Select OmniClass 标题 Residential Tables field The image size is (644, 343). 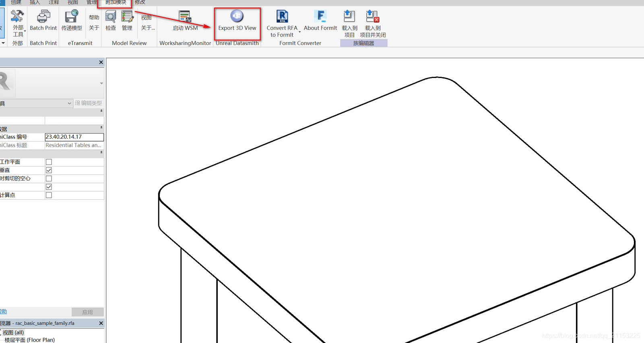[74, 145]
